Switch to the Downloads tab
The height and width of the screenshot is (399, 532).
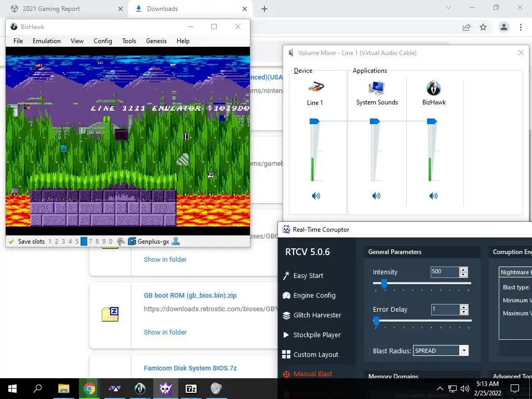(191, 9)
